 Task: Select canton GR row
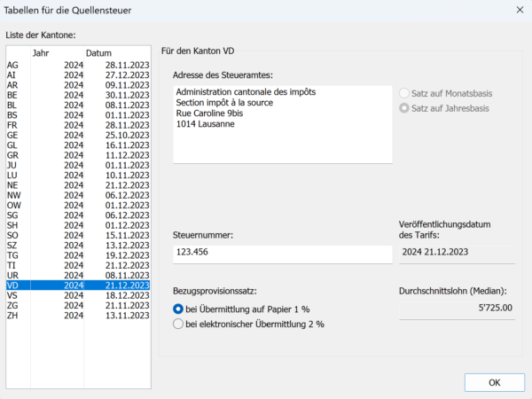(x=78, y=155)
